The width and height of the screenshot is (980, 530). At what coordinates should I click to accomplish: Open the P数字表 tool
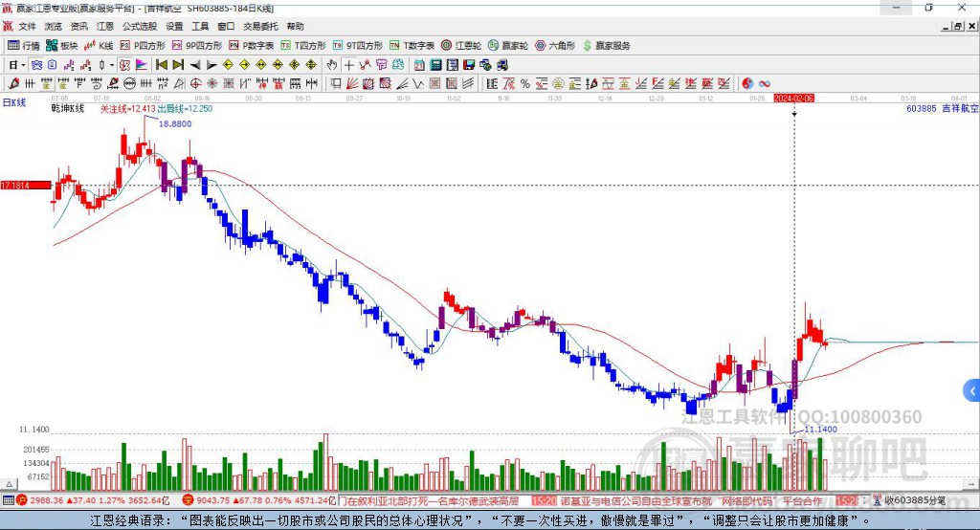[x=252, y=46]
